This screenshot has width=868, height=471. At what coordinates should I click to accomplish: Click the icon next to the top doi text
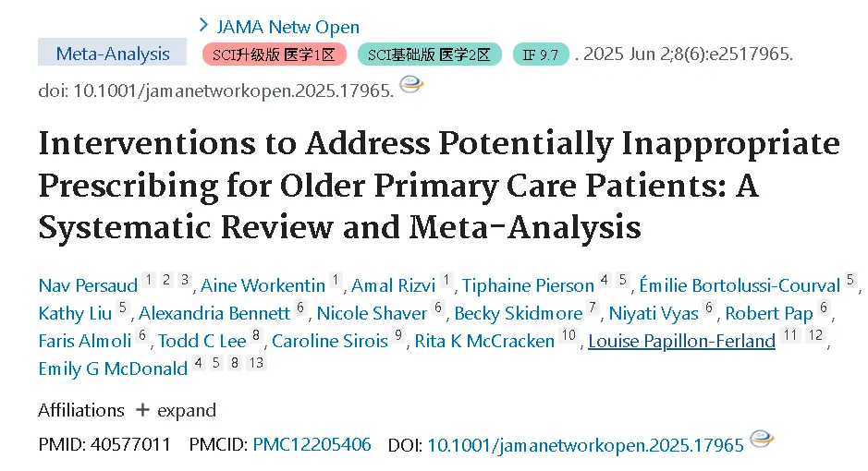[411, 84]
